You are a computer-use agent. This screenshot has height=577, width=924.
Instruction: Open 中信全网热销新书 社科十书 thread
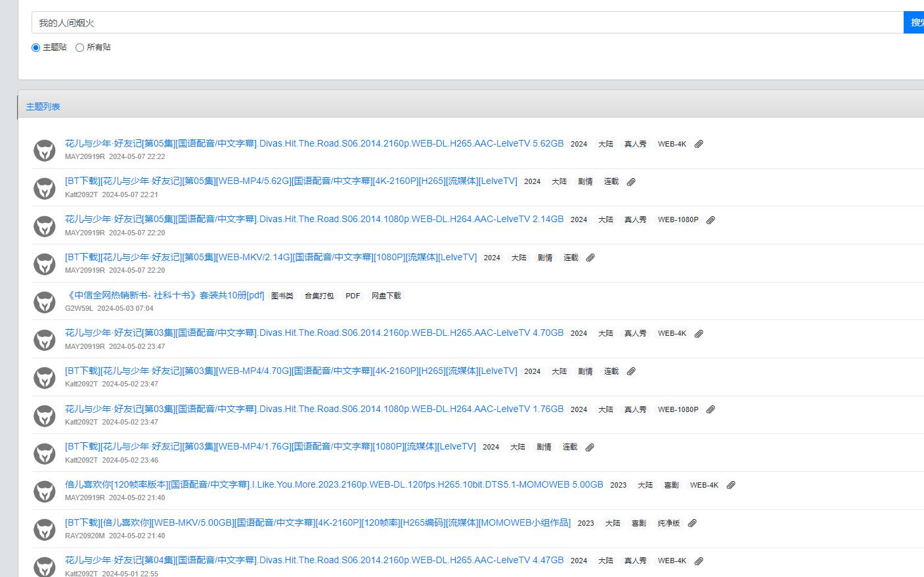click(165, 295)
